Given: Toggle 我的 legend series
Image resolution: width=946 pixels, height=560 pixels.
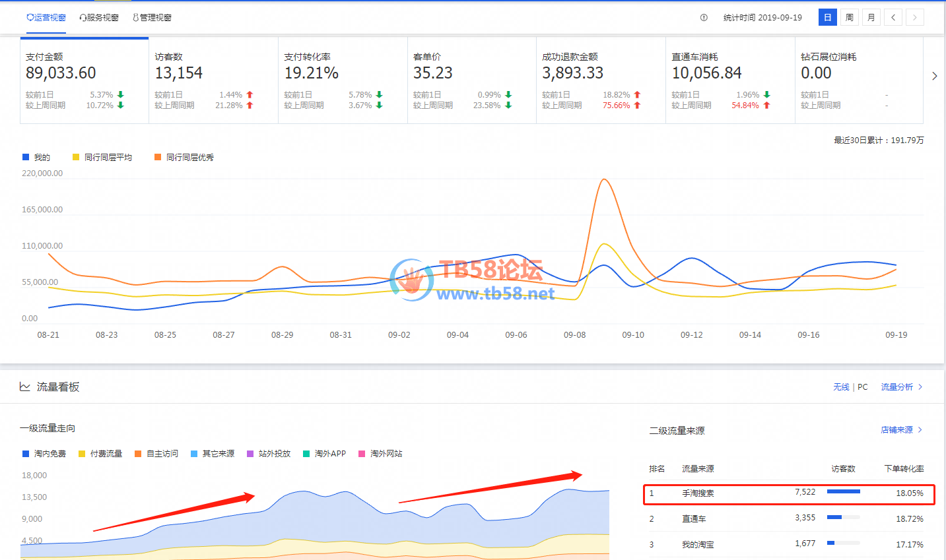Looking at the screenshot, I should 36,158.
